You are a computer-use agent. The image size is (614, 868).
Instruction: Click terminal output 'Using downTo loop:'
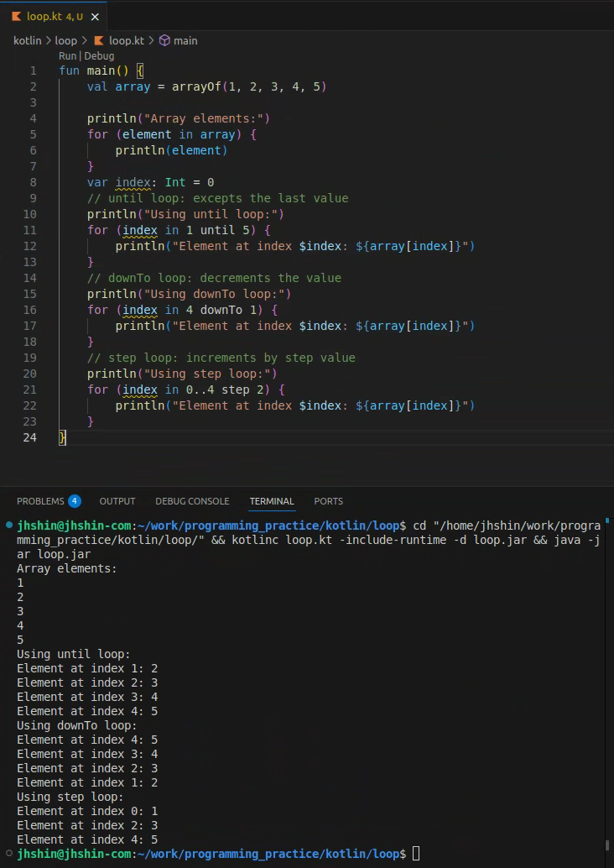[x=77, y=726]
